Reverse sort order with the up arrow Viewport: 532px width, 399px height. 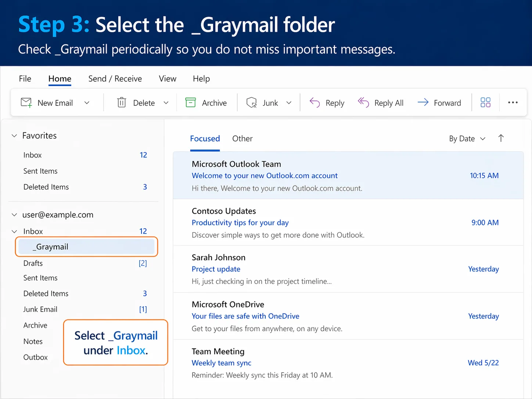click(501, 139)
